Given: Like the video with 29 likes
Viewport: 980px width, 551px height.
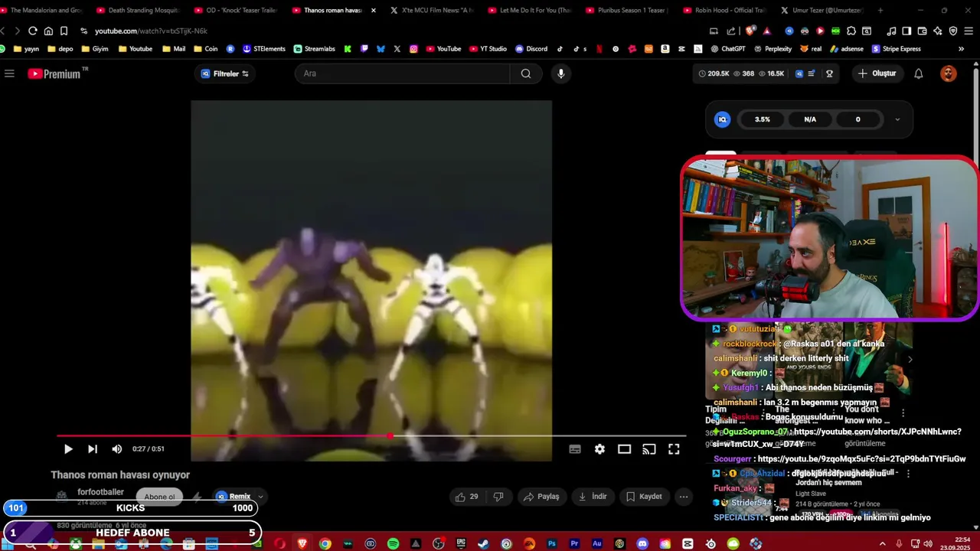Looking at the screenshot, I should [x=466, y=497].
